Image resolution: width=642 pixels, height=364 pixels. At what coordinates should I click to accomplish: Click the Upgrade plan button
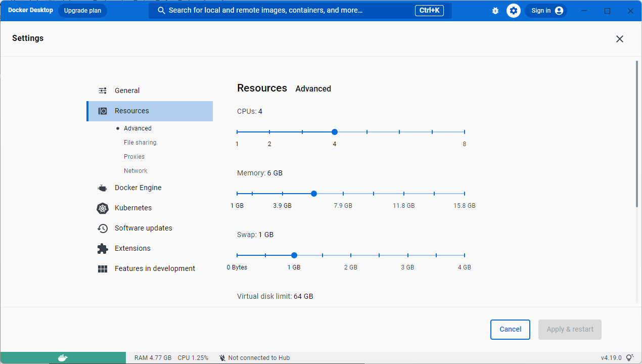pos(82,11)
